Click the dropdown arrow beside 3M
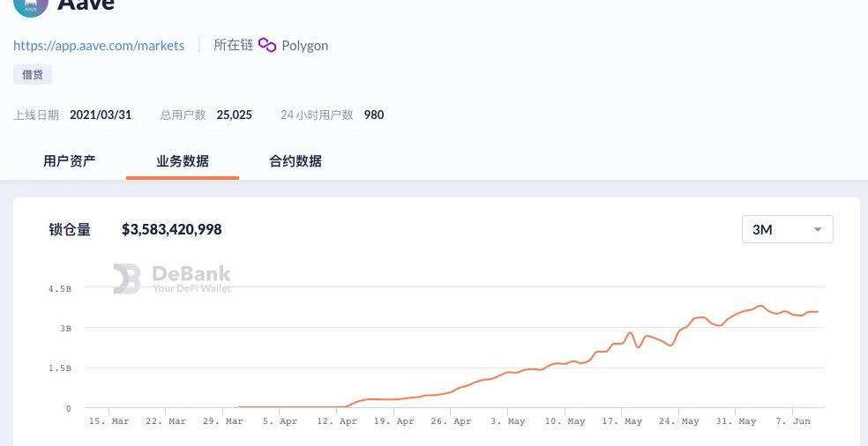868x446 pixels. pos(818,229)
